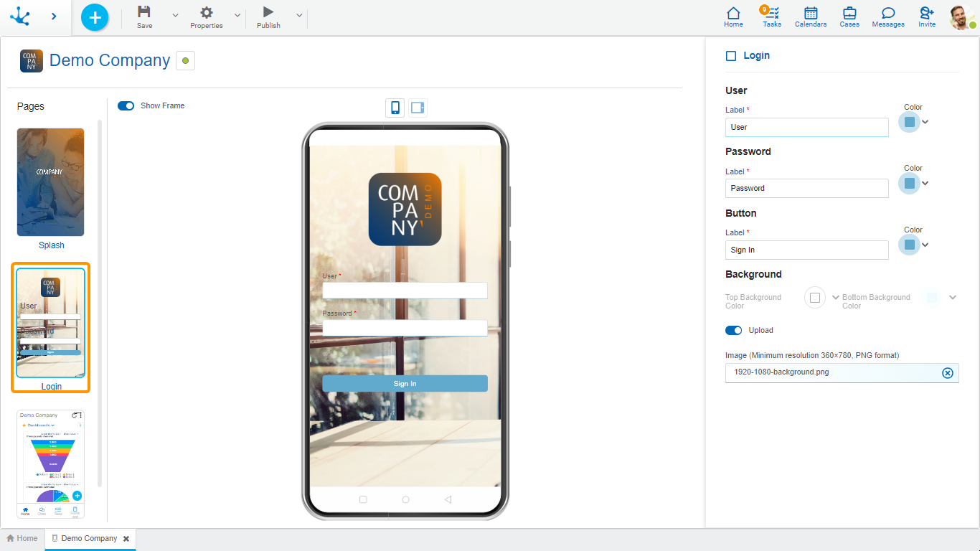Click the User field in phone preview
Image resolution: width=980 pixels, height=551 pixels.
(x=405, y=290)
